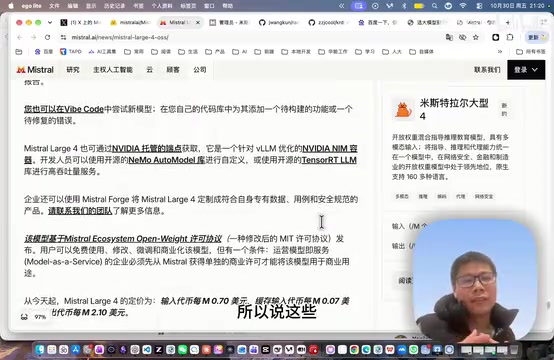
Task: Click the 联系我们 link
Action: (487, 70)
